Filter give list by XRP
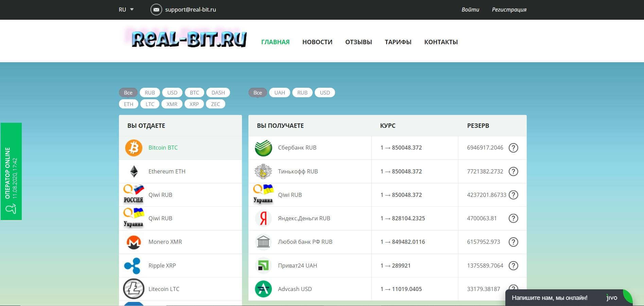Viewport: 644px width, 306px height. 194,104
